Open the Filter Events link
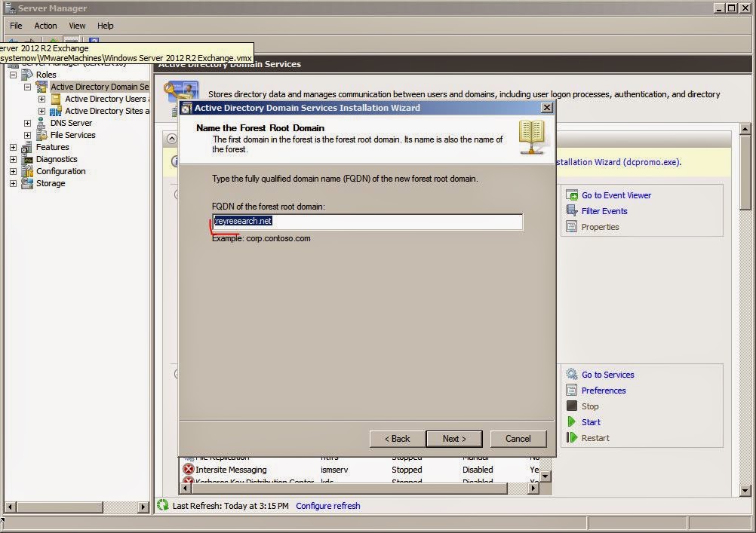Viewport: 756px width, 533px height. tap(604, 211)
